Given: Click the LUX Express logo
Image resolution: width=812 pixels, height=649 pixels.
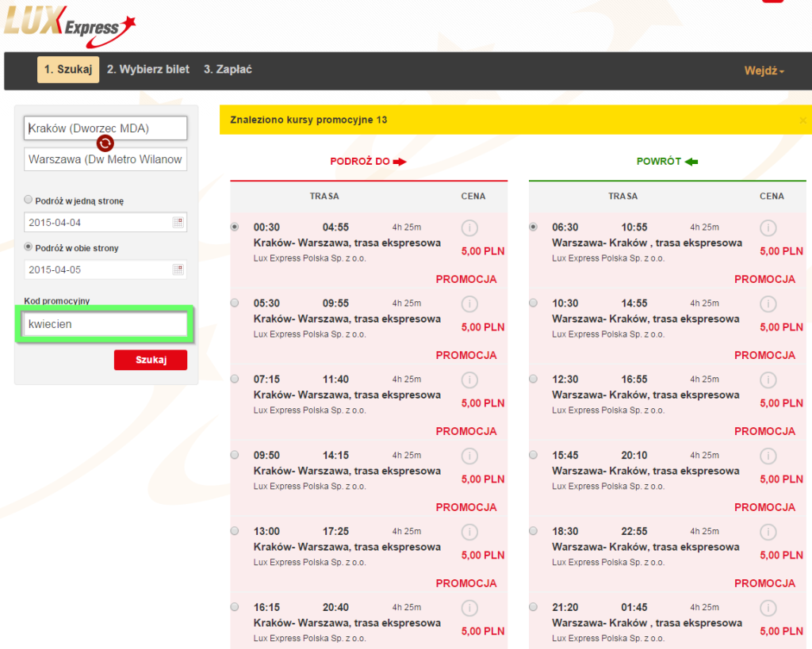Looking at the screenshot, I should pos(70,25).
